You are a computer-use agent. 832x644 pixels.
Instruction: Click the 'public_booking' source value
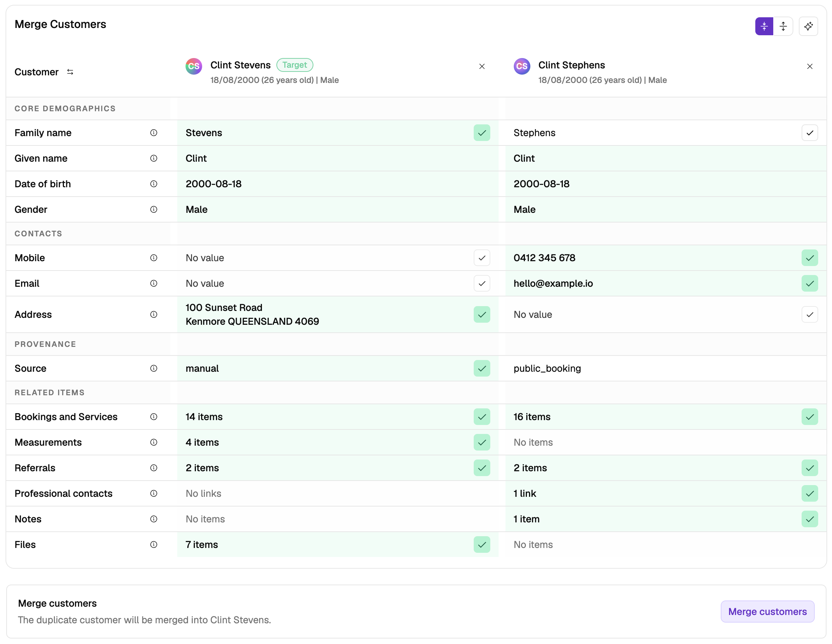coord(547,368)
